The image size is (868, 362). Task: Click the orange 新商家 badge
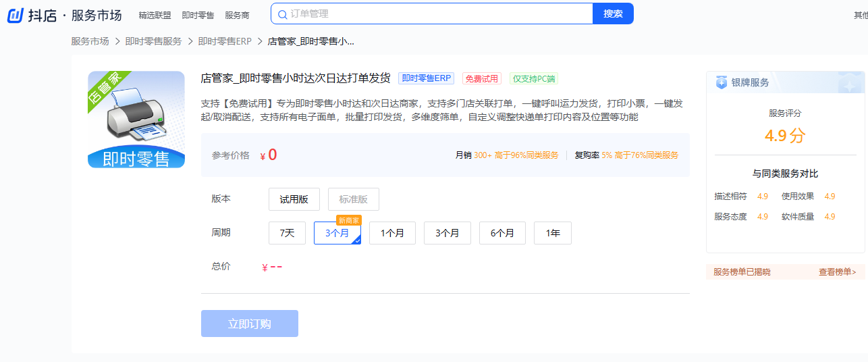[x=349, y=220]
